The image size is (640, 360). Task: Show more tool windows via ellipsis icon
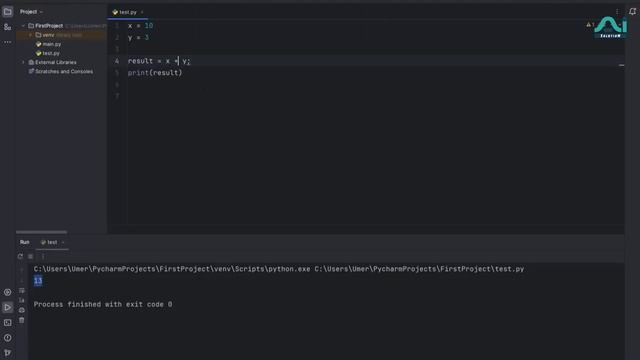tap(7, 42)
